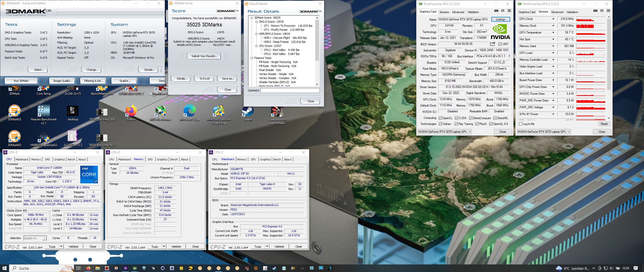Open Firefox from the taskbar

click(88, 268)
